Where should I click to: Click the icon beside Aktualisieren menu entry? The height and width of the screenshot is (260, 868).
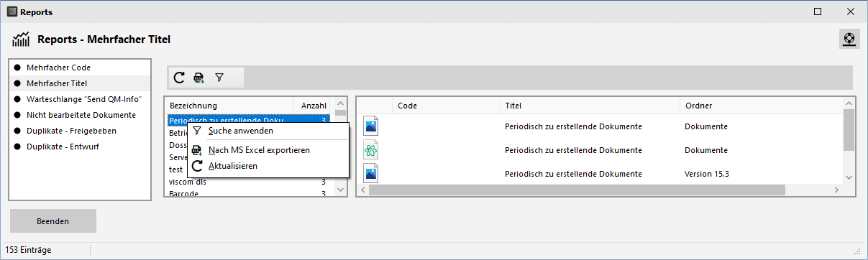click(198, 166)
